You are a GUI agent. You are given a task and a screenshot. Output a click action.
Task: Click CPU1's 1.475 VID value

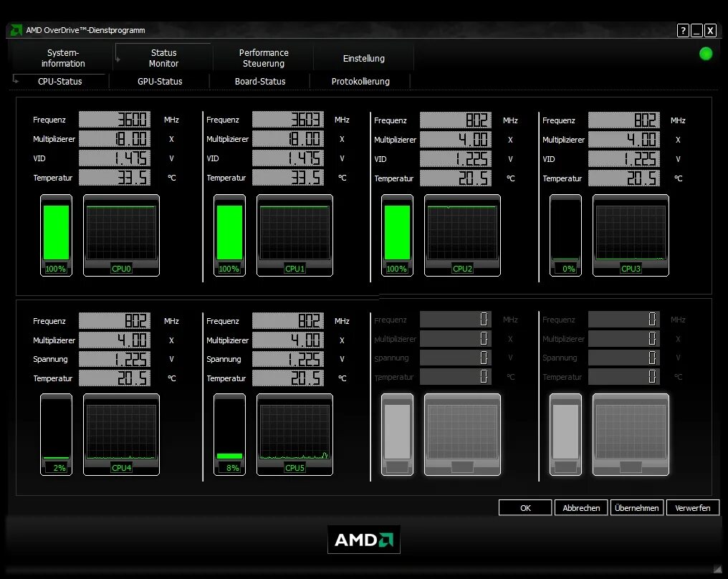[x=288, y=158]
